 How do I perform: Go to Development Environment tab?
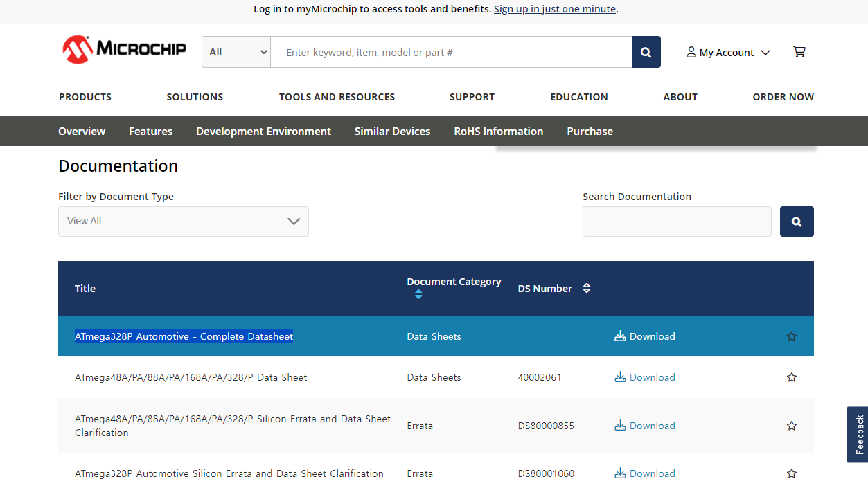[x=263, y=131]
